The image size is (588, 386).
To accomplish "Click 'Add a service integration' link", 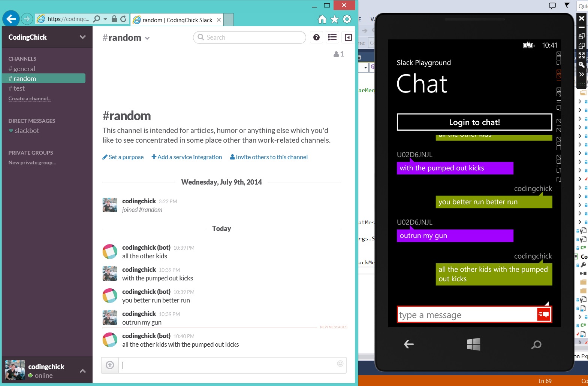I will coord(187,157).
